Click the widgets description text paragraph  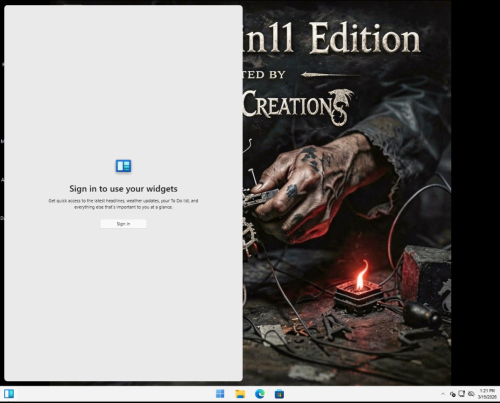tap(123, 204)
